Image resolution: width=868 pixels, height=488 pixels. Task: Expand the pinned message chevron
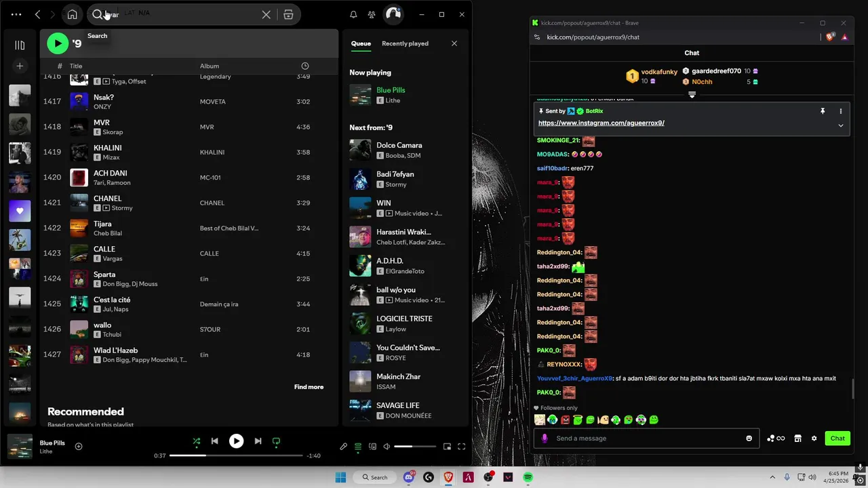pos(841,125)
